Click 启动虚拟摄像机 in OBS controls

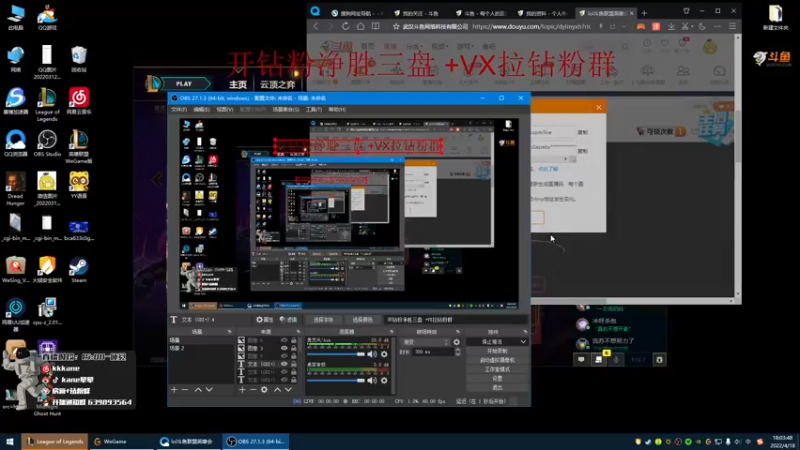pyautogui.click(x=497, y=360)
